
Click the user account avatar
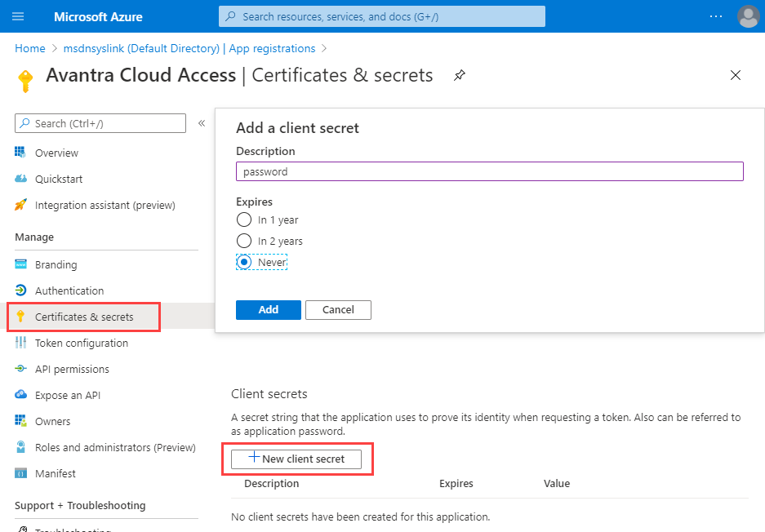coord(747,16)
